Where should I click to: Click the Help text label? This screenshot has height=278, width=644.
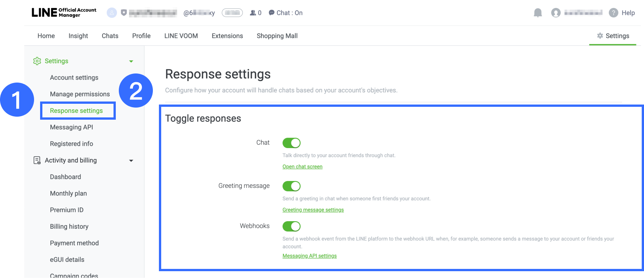pos(628,13)
